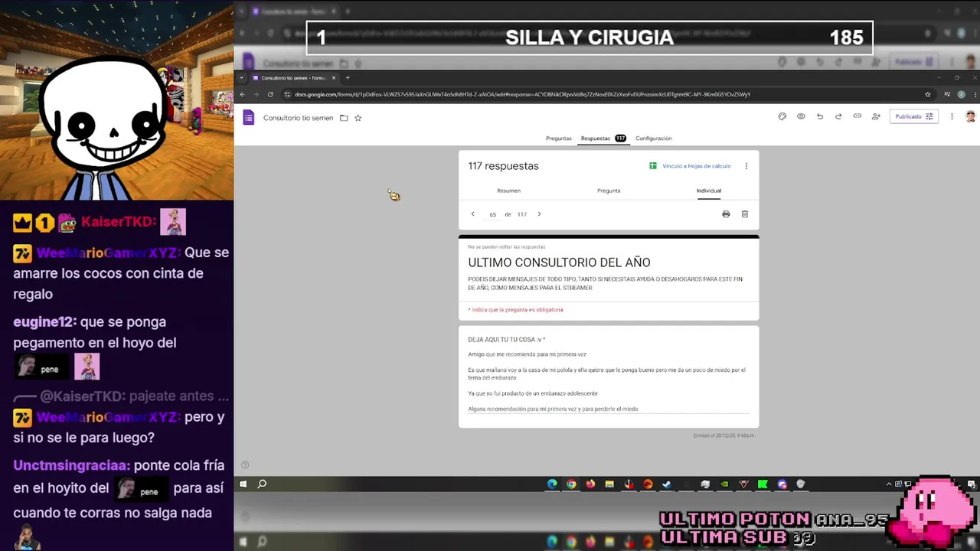Bookmark this page with the star
Viewport: 980px width, 551px height.
pos(927,94)
